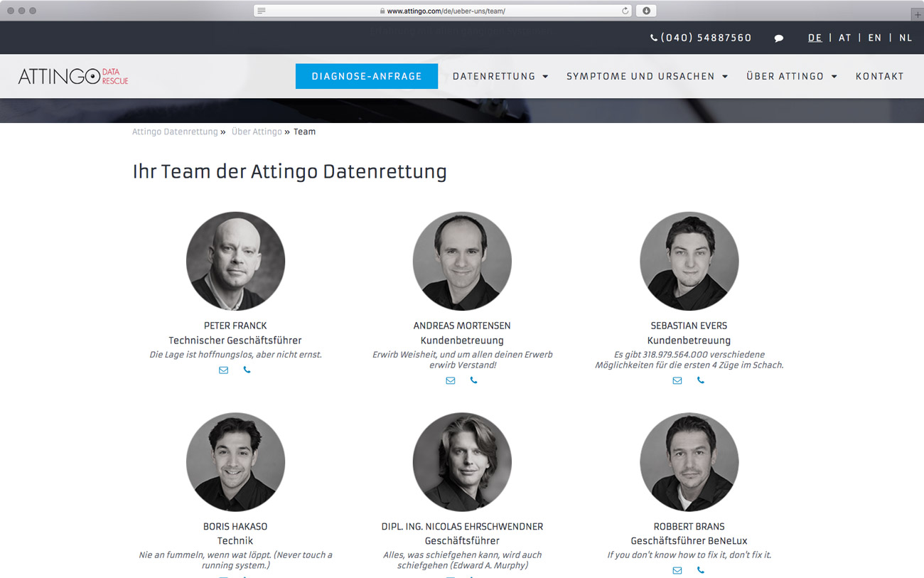Click the quote 'Erwirb Weisheit'

[x=462, y=360]
